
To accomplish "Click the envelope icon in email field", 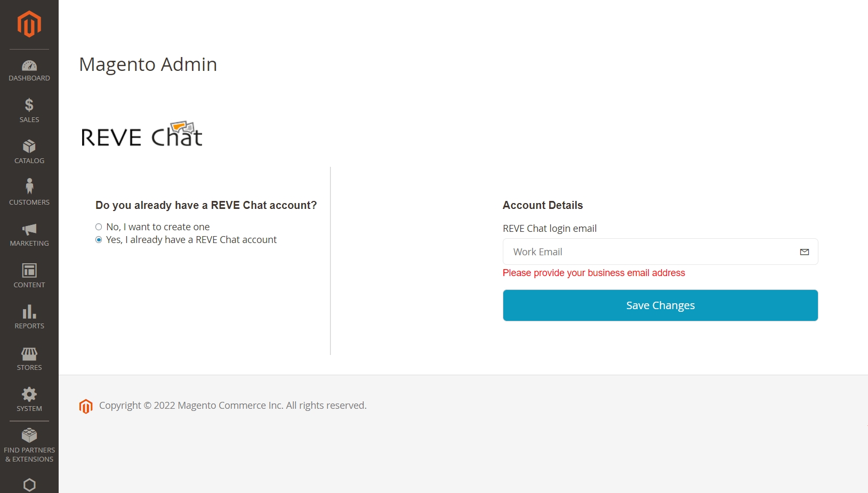I will (x=805, y=252).
